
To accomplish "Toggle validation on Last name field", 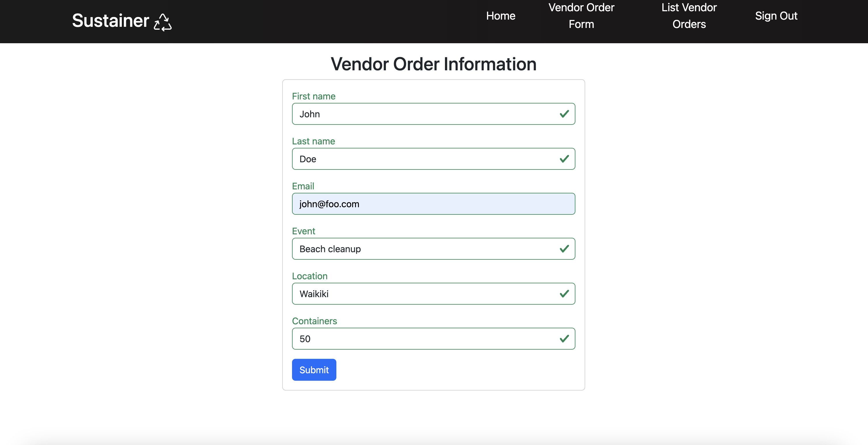I will click(x=564, y=158).
